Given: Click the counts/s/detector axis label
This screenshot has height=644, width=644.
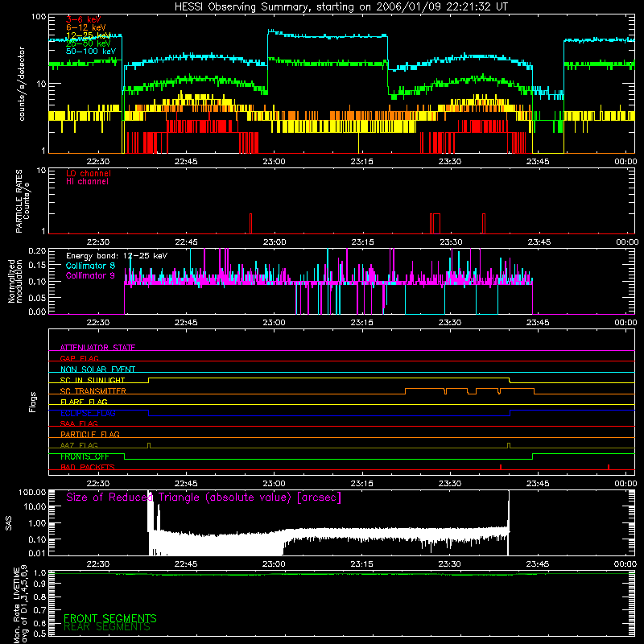Looking at the screenshot, I should [x=22, y=84].
